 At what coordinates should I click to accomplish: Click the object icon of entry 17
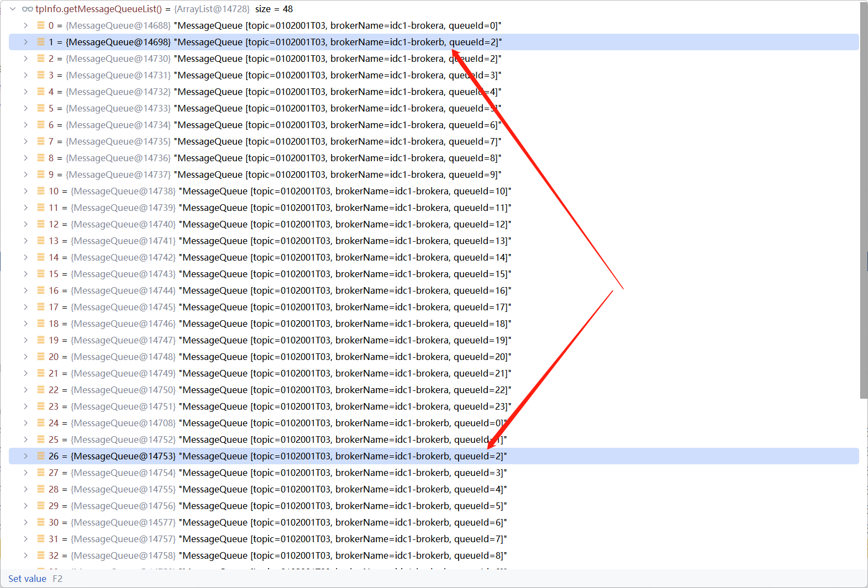coord(41,306)
